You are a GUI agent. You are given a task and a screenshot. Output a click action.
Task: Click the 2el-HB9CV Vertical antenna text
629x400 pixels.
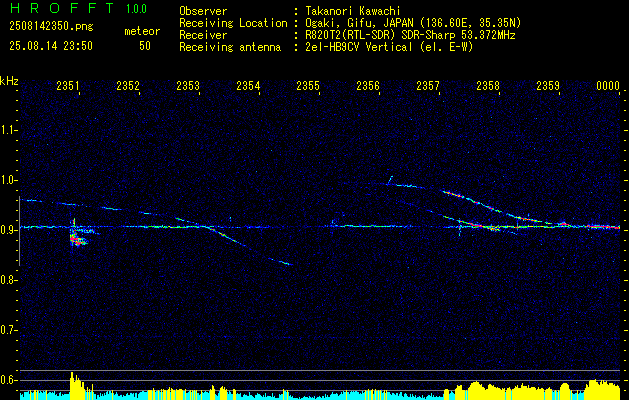click(x=389, y=47)
